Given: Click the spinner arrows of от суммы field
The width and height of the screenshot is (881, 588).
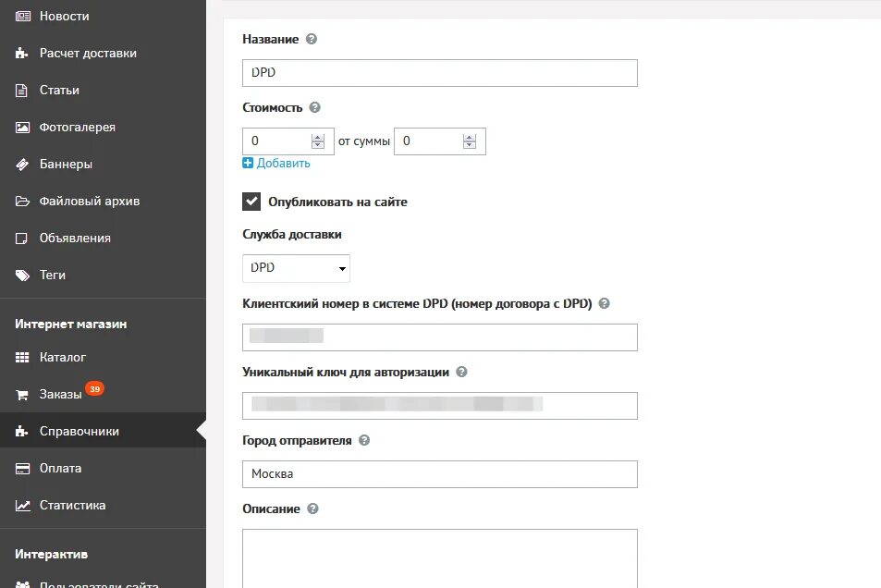Looking at the screenshot, I should pos(470,141).
